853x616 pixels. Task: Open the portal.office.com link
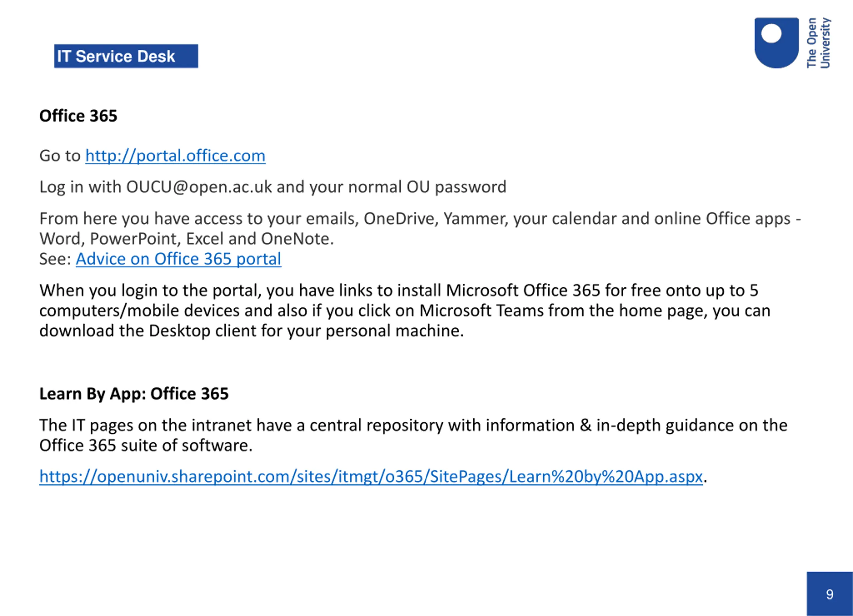(x=175, y=155)
